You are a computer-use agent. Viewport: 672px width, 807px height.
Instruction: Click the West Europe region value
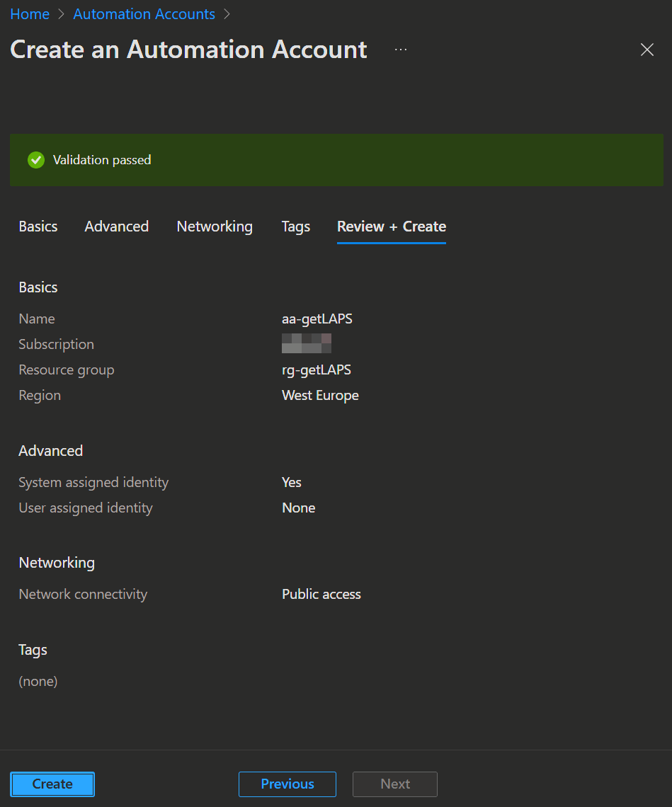pyautogui.click(x=320, y=395)
